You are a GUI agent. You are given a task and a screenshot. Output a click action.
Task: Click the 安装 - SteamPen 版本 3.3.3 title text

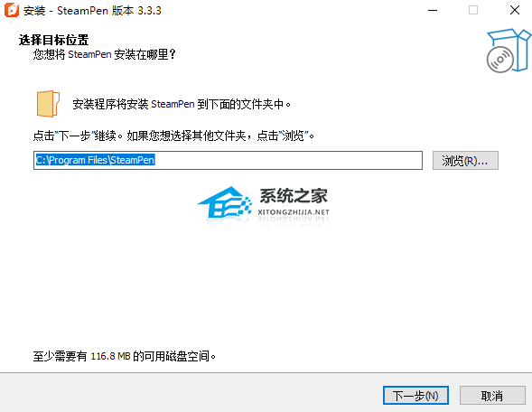coord(92,11)
